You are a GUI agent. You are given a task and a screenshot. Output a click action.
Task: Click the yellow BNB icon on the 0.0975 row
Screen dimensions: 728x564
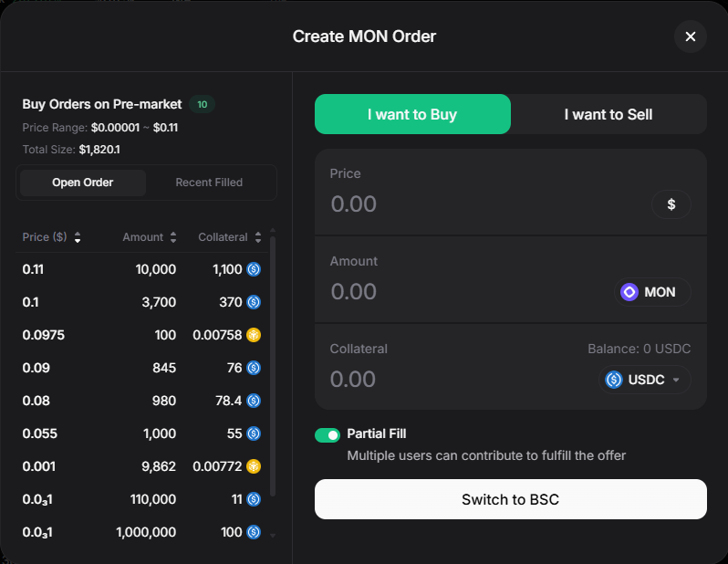[254, 335]
